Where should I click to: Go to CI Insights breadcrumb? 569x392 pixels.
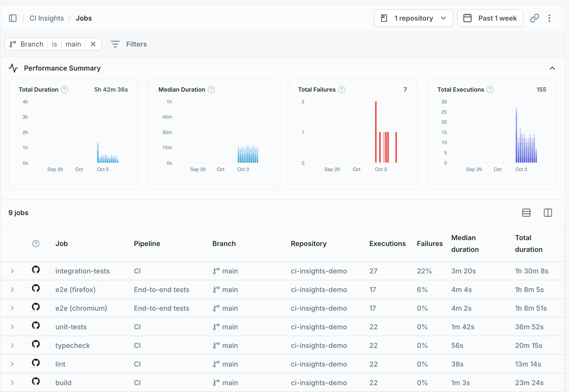point(46,18)
